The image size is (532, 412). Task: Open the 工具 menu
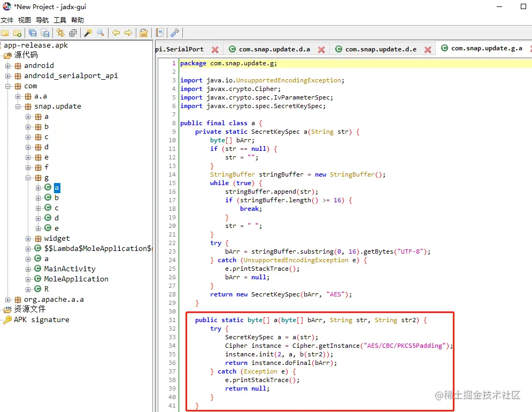pyautogui.click(x=60, y=20)
